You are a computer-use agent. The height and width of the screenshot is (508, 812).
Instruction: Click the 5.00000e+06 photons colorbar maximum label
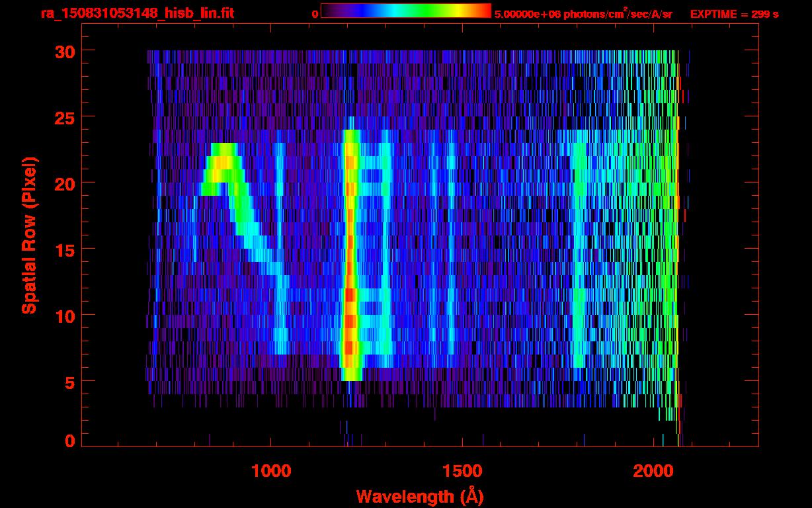(x=583, y=14)
